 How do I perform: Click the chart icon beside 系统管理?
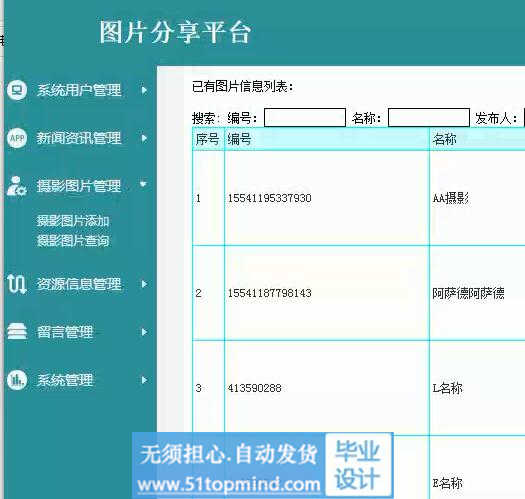[17, 380]
